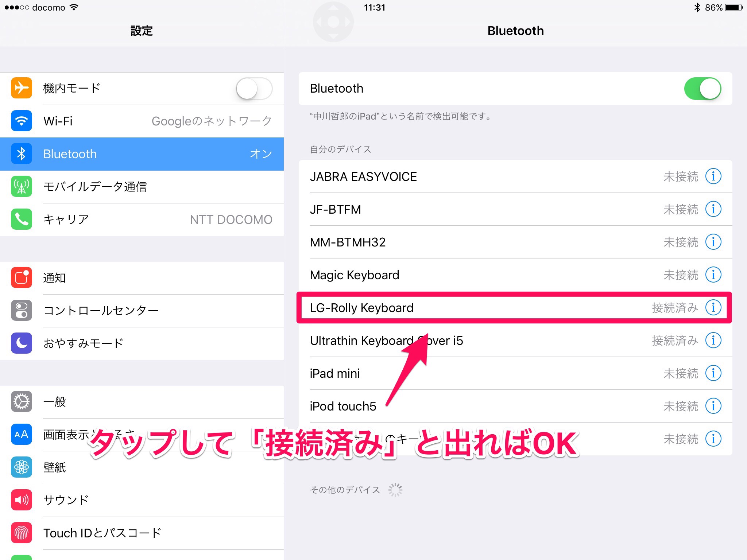Image resolution: width=747 pixels, height=560 pixels.
Task: Open 一般 general settings
Action: click(142, 402)
